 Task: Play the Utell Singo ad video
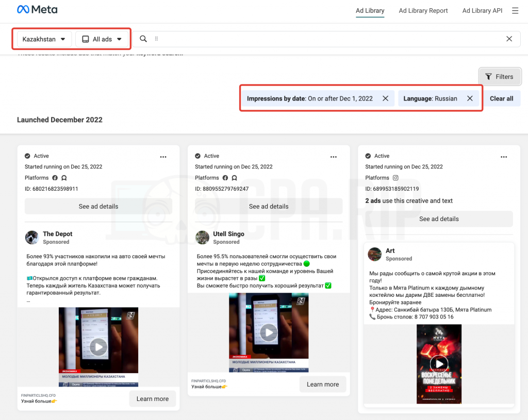269,332
